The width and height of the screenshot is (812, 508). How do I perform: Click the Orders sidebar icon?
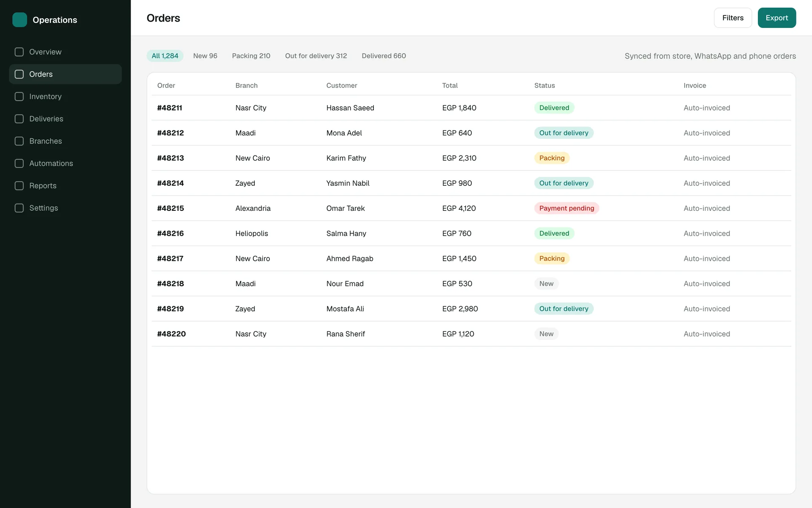(x=19, y=74)
